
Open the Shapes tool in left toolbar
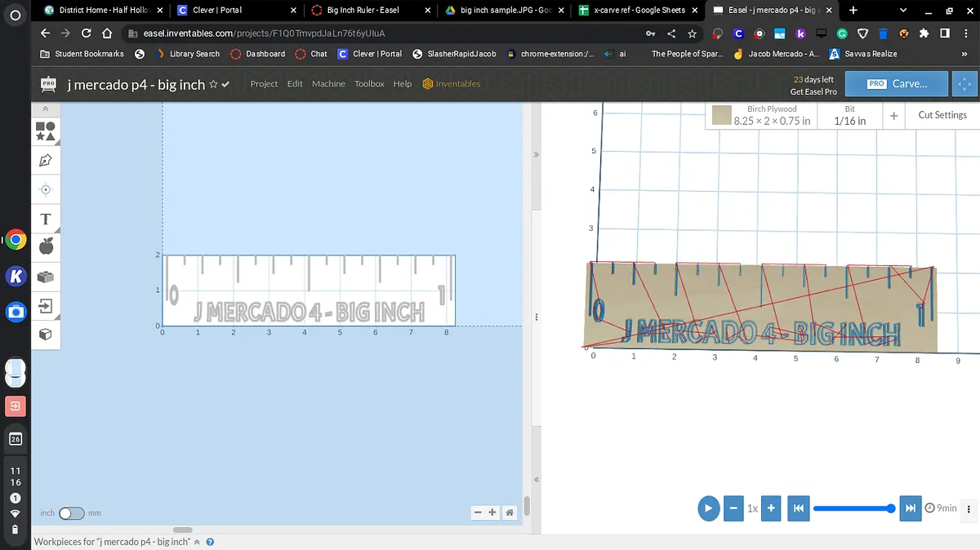tap(46, 131)
